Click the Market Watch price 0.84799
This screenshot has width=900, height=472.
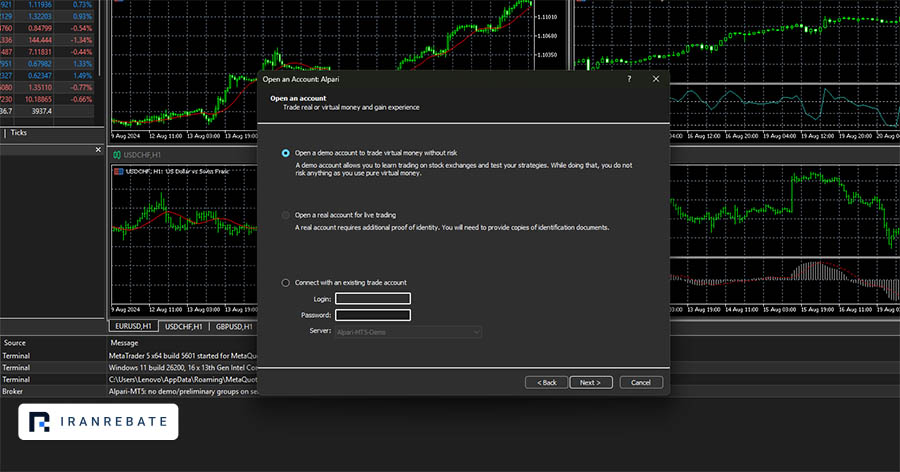[40, 28]
